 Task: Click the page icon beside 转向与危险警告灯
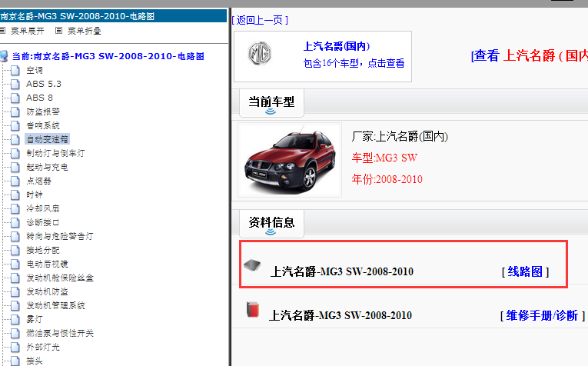tap(15, 236)
